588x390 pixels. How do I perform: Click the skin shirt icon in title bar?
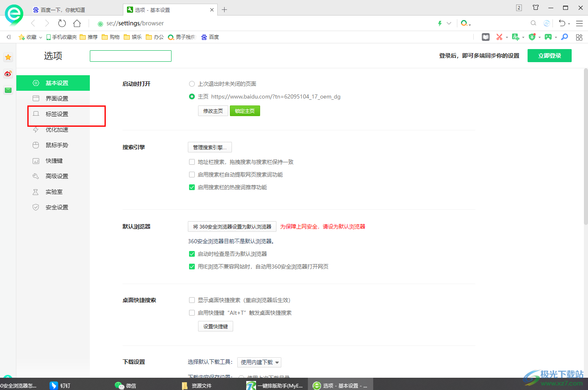point(536,7)
